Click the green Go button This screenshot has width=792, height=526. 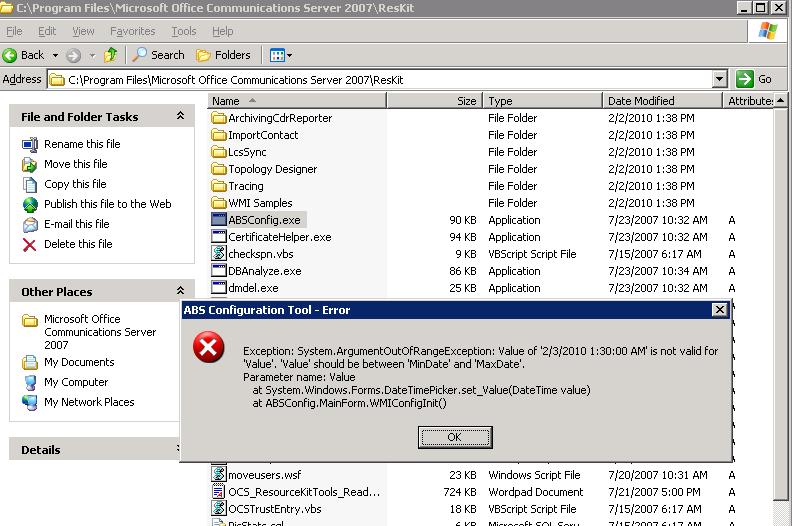[x=754, y=79]
